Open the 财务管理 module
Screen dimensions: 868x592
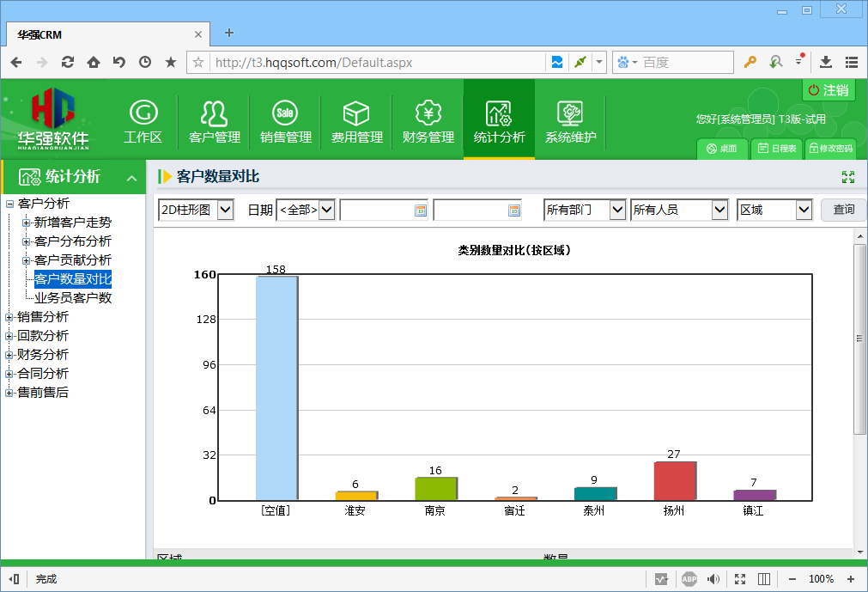point(428,122)
